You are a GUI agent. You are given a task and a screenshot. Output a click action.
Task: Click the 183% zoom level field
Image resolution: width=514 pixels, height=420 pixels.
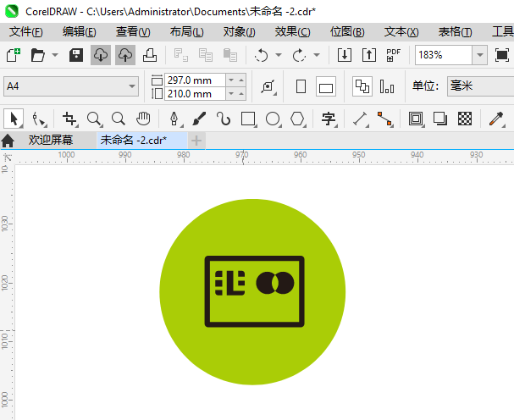[x=444, y=55]
